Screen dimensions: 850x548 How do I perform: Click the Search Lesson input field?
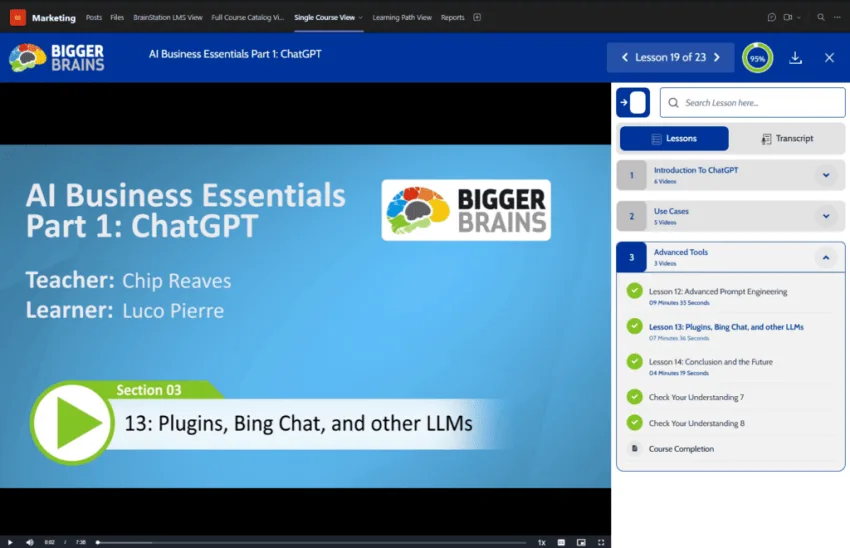(752, 102)
